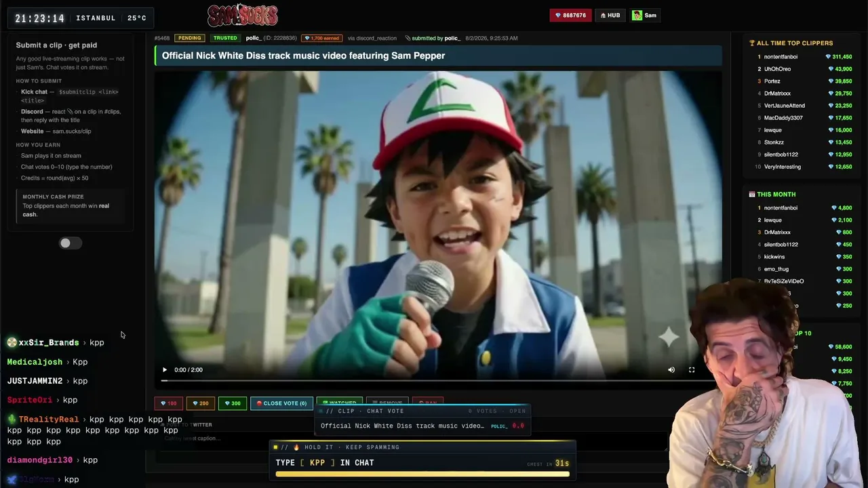Image resolution: width=868 pixels, height=488 pixels.
Task: Award 200 credits to the clip
Action: [200, 403]
